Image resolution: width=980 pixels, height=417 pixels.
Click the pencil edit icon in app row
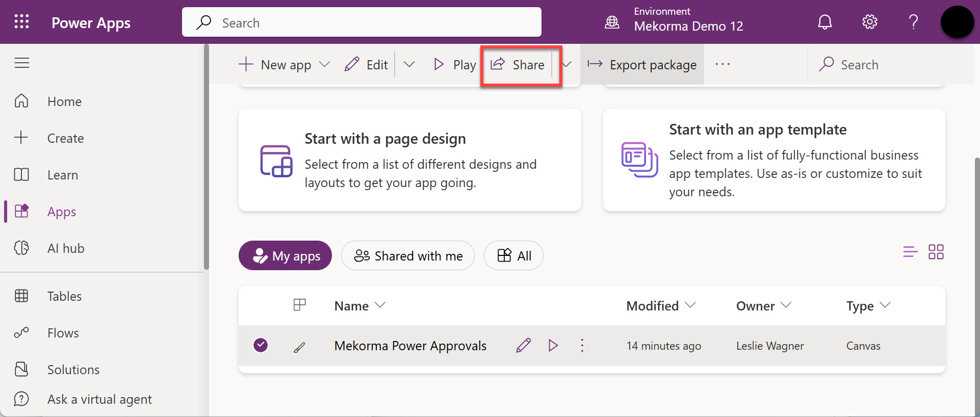click(523, 346)
